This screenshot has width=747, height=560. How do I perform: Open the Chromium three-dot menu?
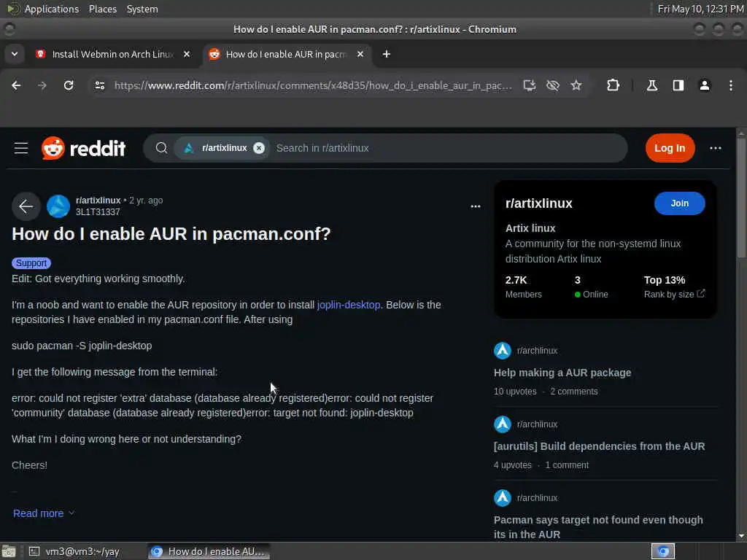click(731, 85)
